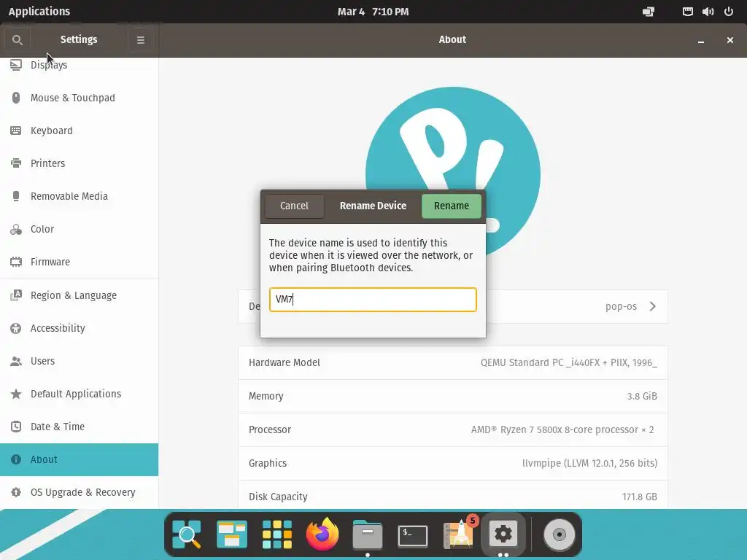Click the Firmware chip icon
Image resolution: width=747 pixels, height=560 pixels.
click(16, 262)
